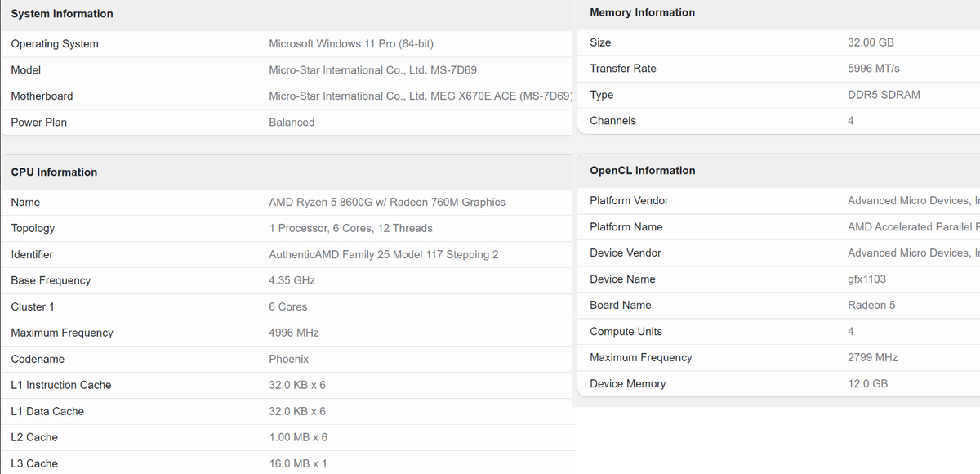This screenshot has width=980, height=474.
Task: Select the 12.0 GB device memory value
Action: point(867,384)
